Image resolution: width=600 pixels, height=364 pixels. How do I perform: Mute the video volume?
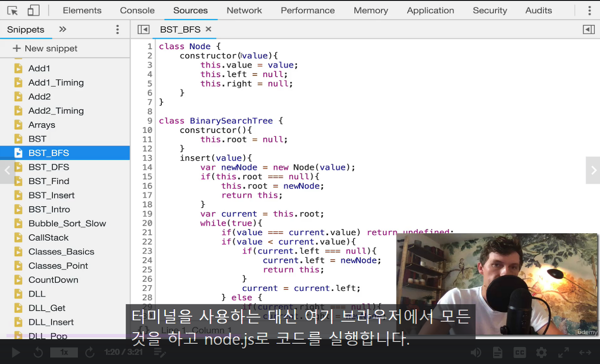(x=476, y=352)
